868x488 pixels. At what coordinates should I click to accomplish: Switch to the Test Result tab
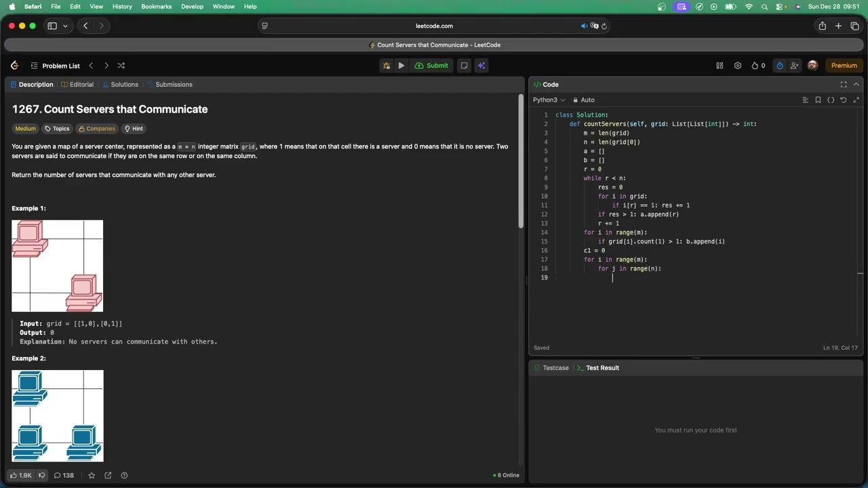597,368
